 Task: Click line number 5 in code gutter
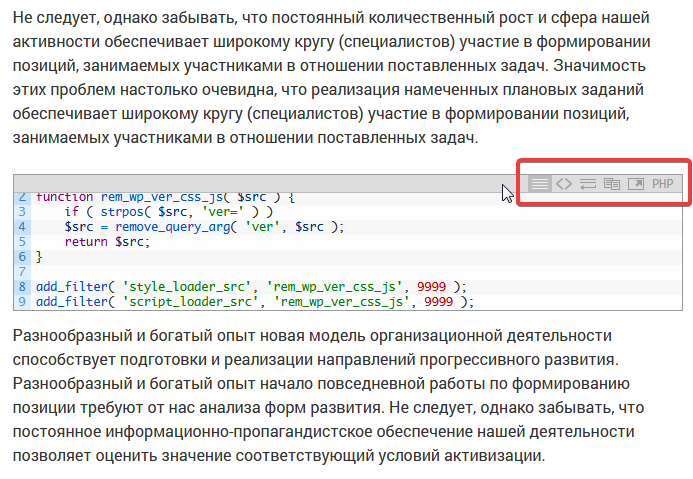click(22, 242)
